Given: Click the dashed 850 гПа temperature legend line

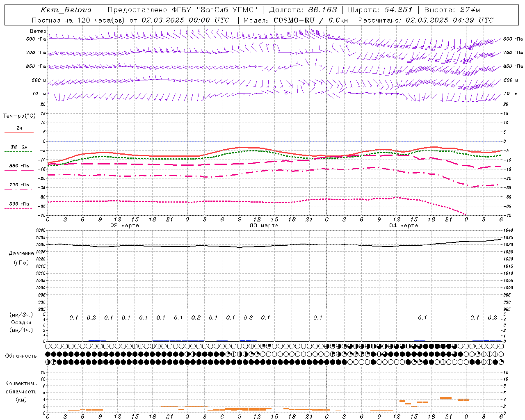Looking at the screenshot, I should [x=18, y=170].
